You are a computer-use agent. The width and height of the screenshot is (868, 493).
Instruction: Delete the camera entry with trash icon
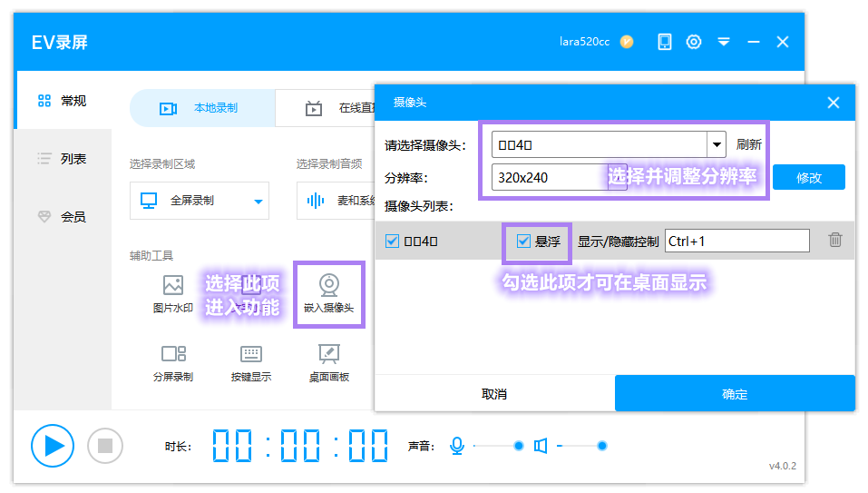pos(835,240)
